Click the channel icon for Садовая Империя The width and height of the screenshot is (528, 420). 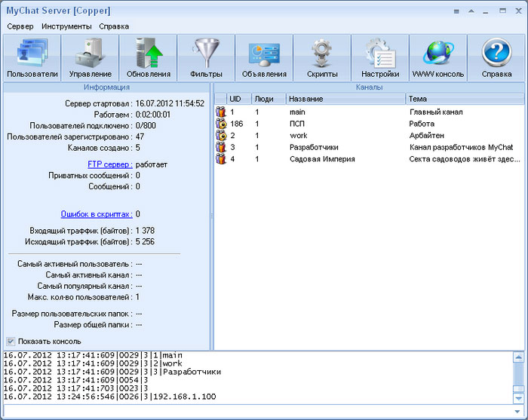[x=221, y=159]
